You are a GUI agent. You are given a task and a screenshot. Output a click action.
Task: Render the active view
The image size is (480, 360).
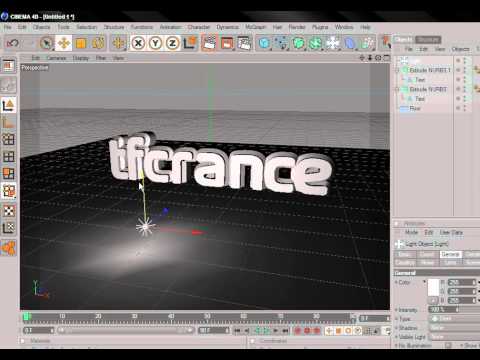click(209, 43)
